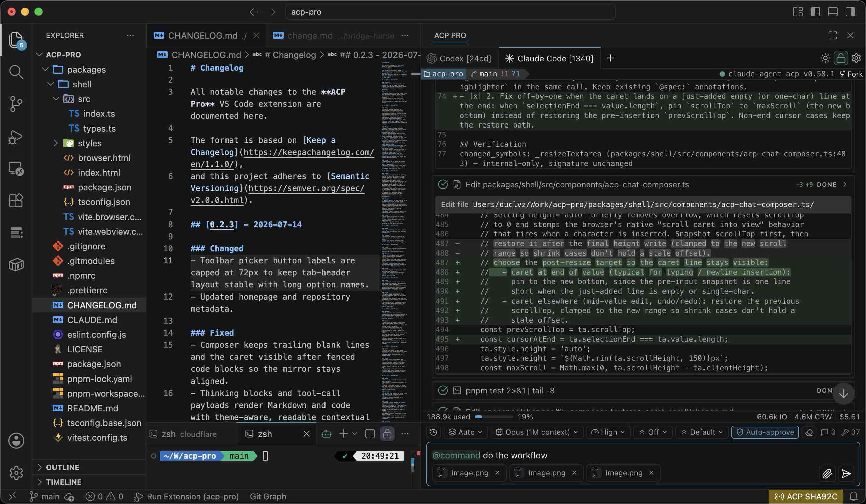Collapse the shell folder
The image size is (866, 504).
51,84
